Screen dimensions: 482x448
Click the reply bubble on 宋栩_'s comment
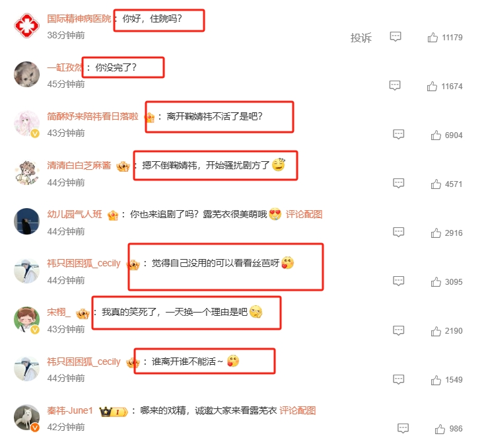click(398, 330)
